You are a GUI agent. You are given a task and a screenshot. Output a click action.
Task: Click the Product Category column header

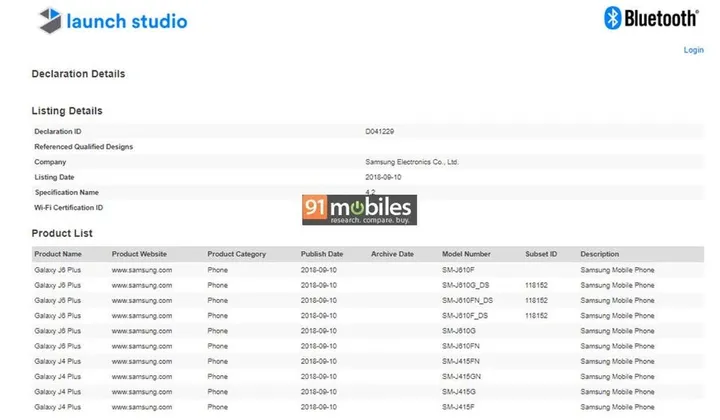click(237, 254)
